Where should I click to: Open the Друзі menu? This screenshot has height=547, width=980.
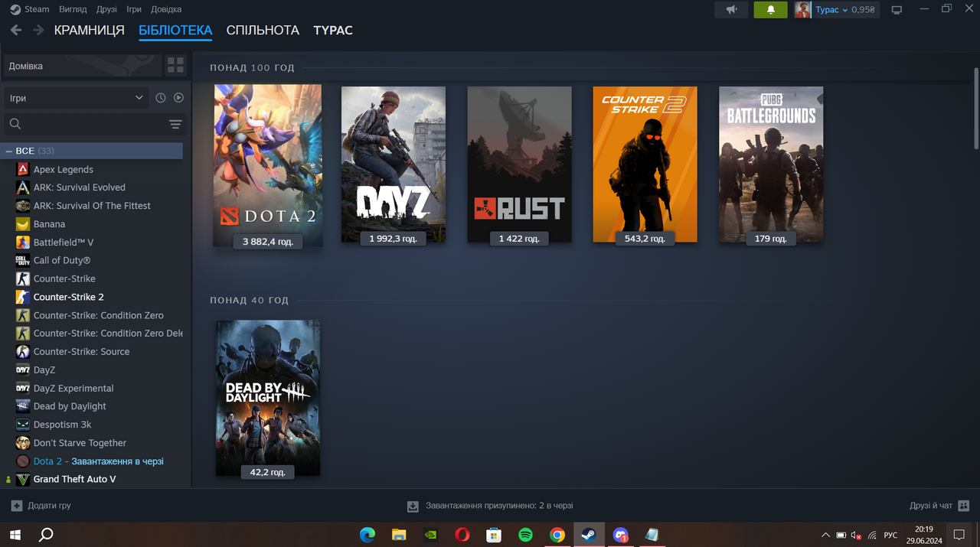click(107, 9)
